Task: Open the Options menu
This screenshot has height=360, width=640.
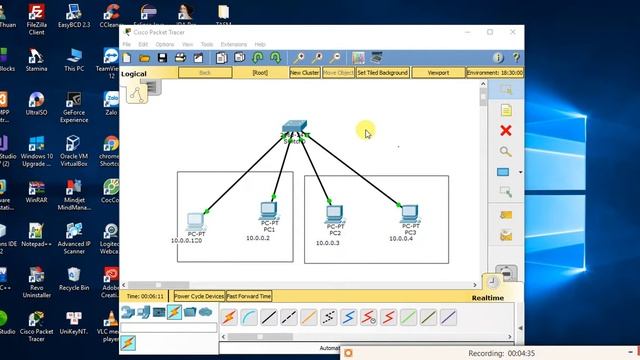Action: point(165,44)
